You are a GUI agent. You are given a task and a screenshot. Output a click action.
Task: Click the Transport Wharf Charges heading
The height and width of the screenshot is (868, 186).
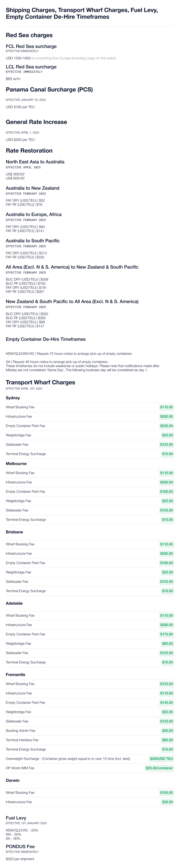40,382
